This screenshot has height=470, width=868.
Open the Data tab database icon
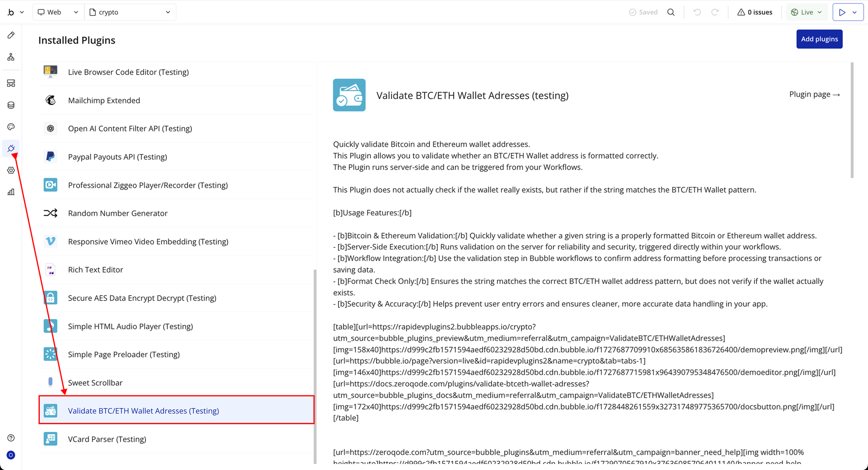pyautogui.click(x=11, y=105)
